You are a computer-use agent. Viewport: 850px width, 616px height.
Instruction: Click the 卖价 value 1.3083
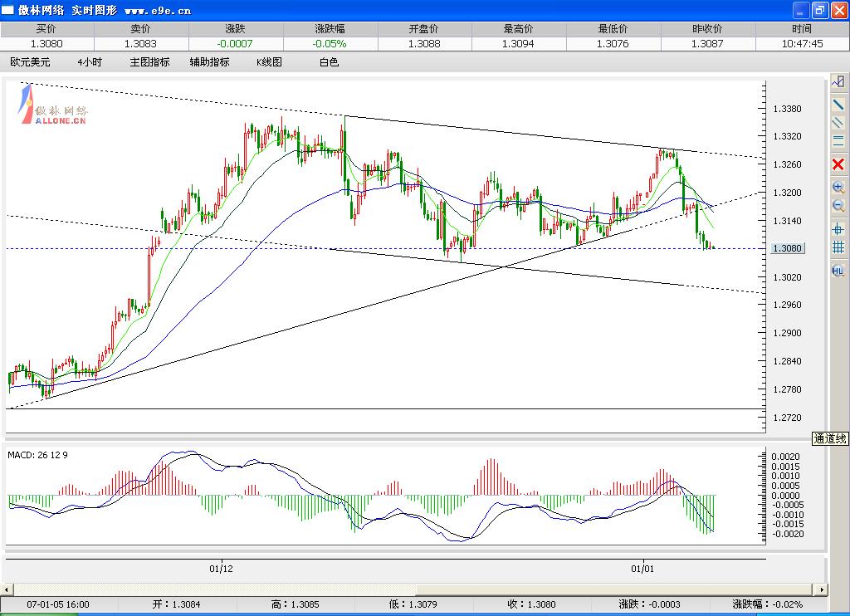(140, 44)
